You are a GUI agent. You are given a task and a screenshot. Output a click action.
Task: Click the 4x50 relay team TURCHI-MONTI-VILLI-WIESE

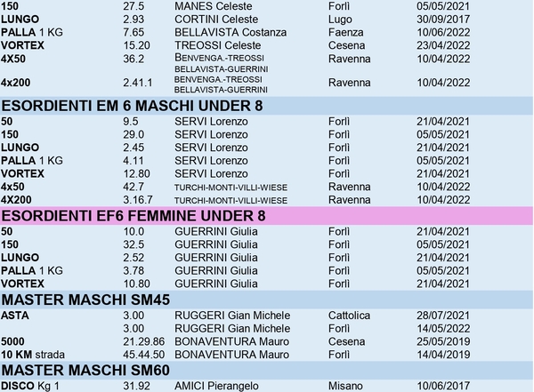click(231, 188)
